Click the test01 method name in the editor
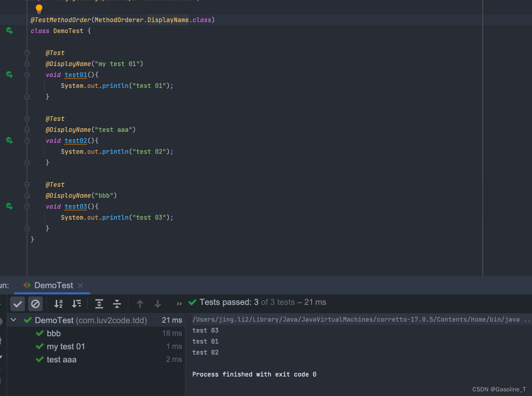This screenshot has width=532, height=396. 76,75
